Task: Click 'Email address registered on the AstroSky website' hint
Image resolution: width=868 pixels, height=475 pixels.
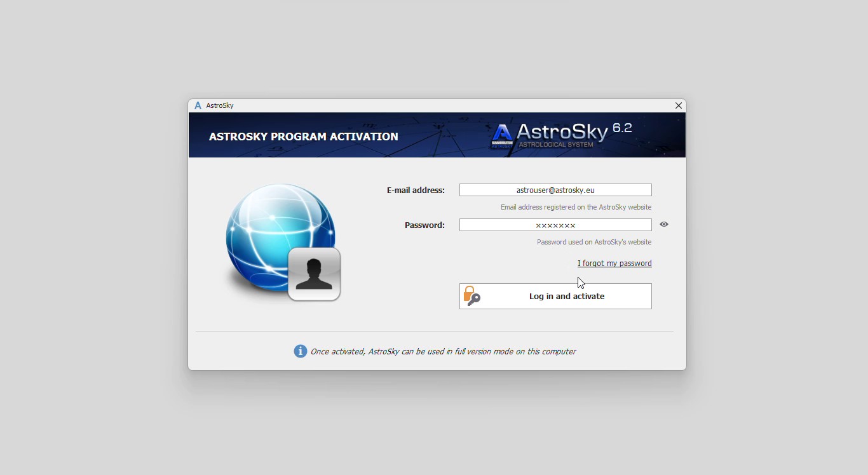Action: [x=576, y=207]
